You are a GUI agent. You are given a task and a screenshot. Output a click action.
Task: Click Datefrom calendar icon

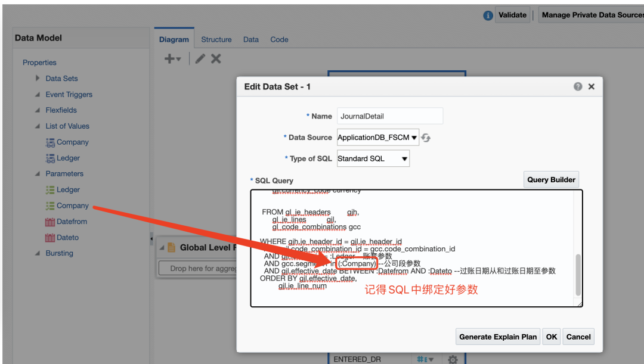pyautogui.click(x=50, y=222)
